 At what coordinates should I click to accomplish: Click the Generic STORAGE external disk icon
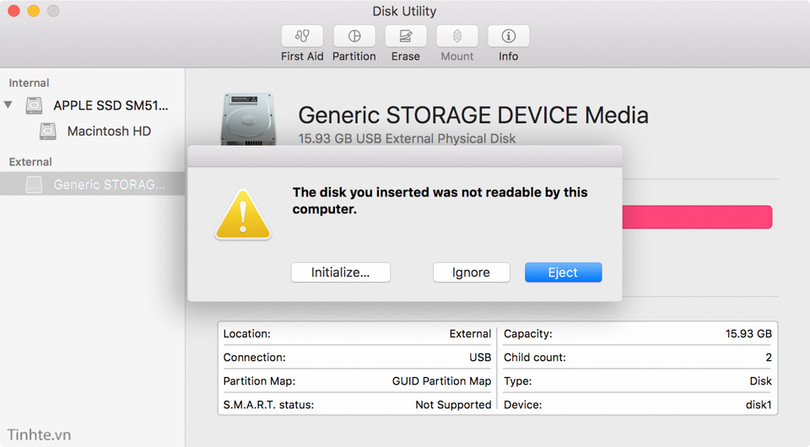35,184
